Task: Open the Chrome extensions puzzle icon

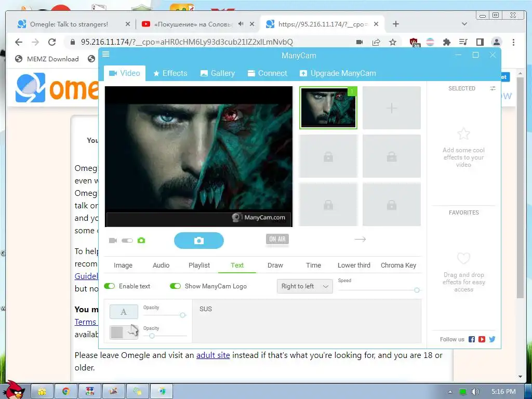Action: (x=447, y=42)
